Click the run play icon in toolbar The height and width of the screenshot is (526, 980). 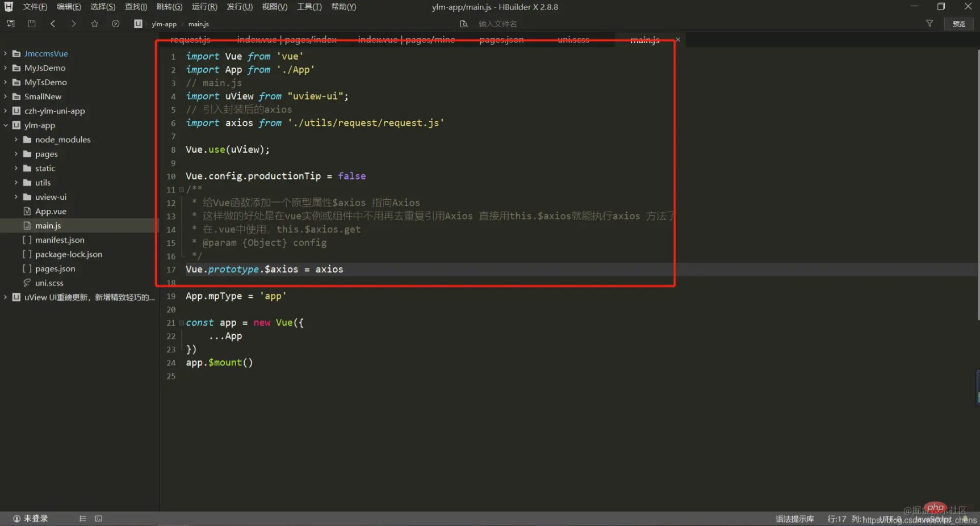116,24
